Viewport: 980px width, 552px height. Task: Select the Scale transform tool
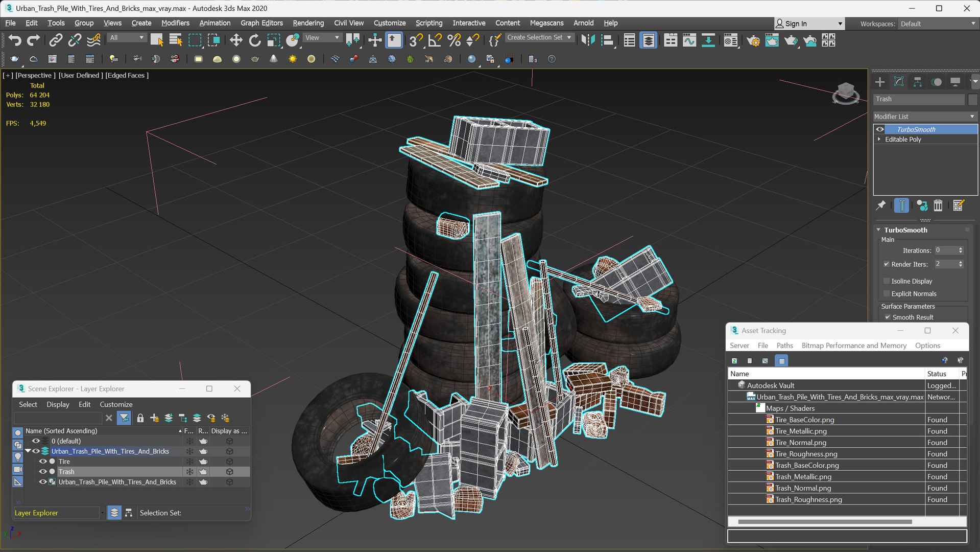coord(273,40)
